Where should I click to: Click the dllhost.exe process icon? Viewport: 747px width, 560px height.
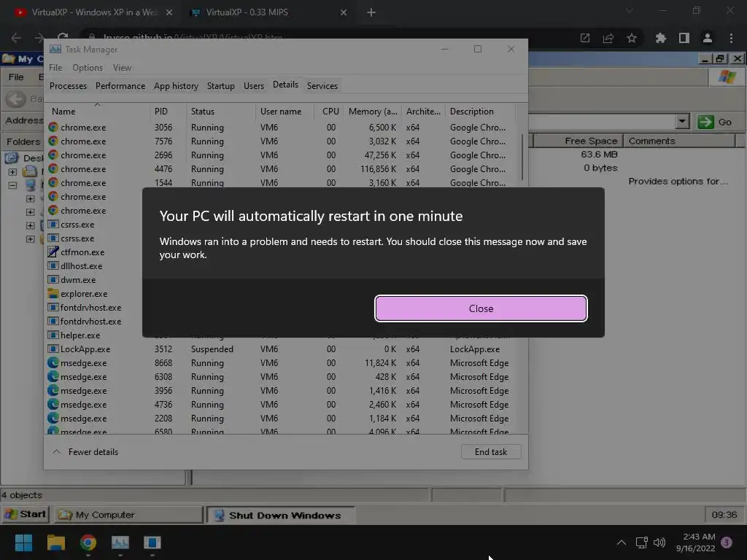pyautogui.click(x=53, y=265)
